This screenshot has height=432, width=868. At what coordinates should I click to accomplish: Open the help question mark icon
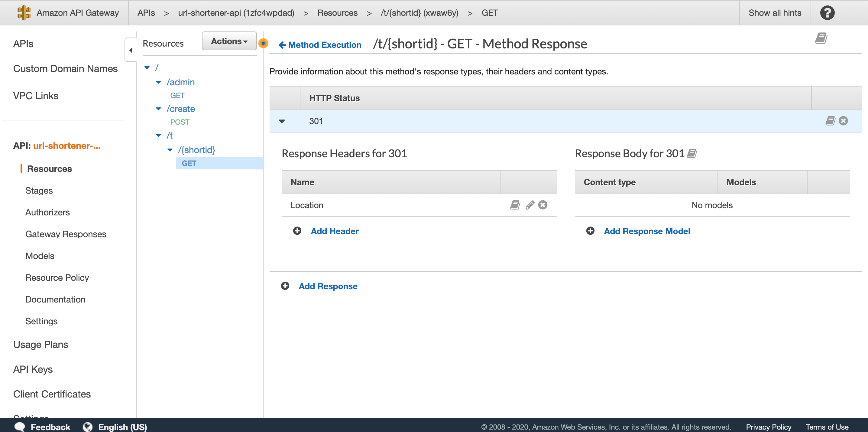827,13
